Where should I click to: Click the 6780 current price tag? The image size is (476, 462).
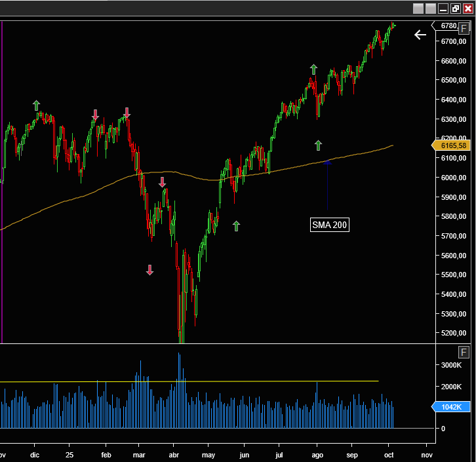pyautogui.click(x=448, y=26)
